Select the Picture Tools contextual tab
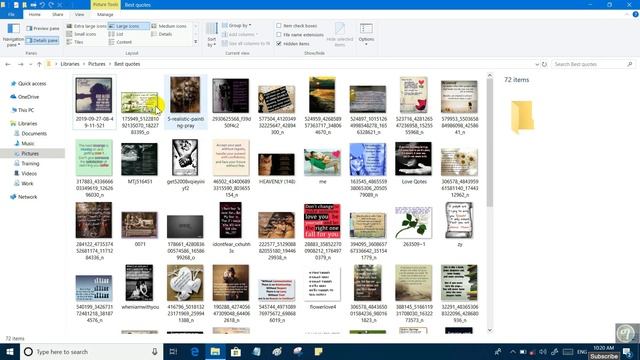 (x=105, y=4)
